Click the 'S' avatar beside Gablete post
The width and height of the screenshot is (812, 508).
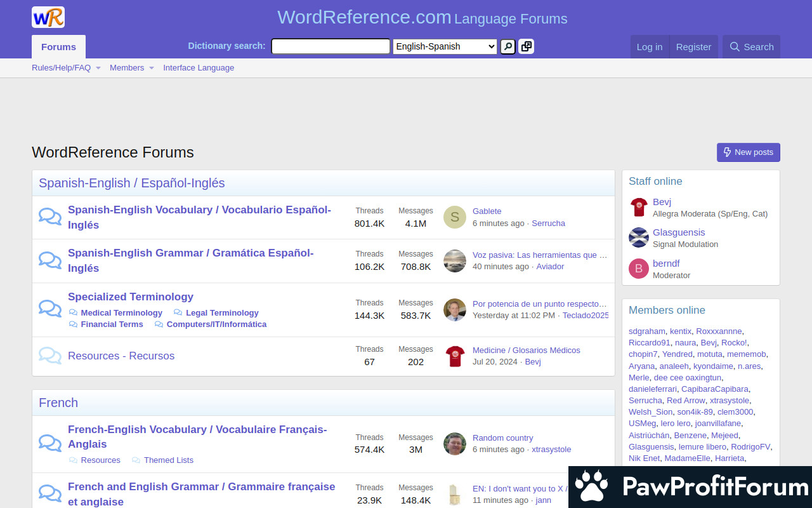[x=455, y=217]
